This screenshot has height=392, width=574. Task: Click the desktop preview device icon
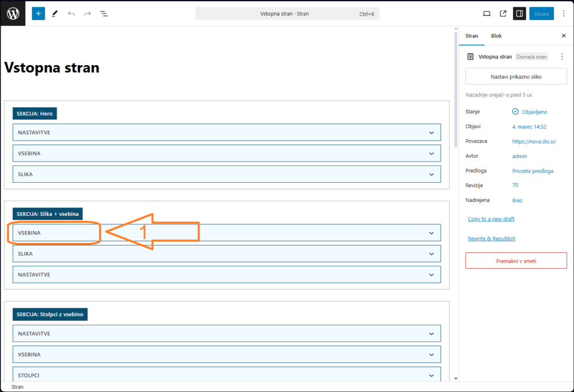click(487, 13)
